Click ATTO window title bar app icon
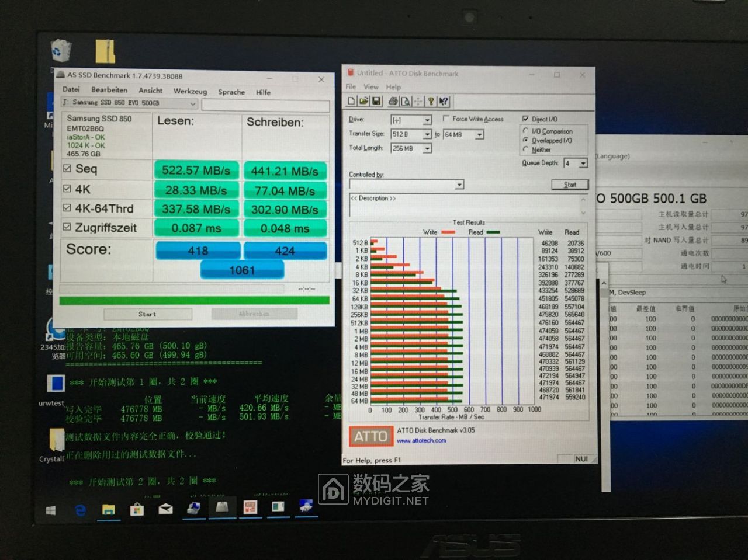The width and height of the screenshot is (748, 560). tap(351, 72)
